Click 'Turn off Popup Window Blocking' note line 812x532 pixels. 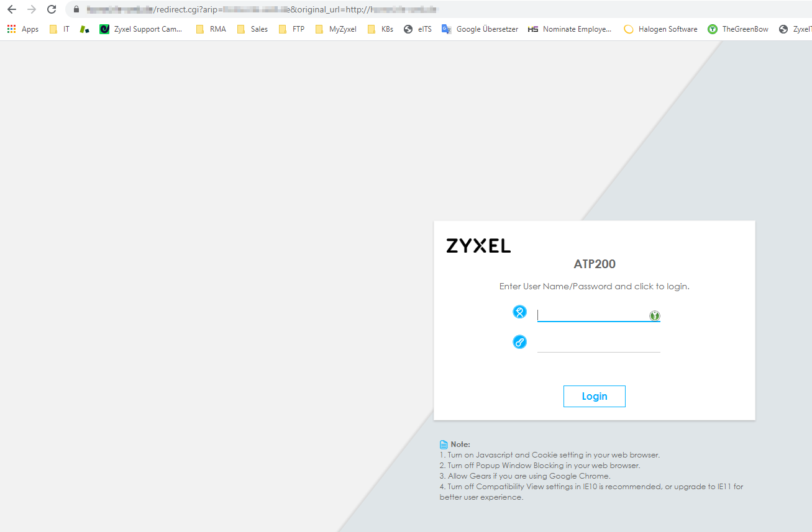pos(540,466)
